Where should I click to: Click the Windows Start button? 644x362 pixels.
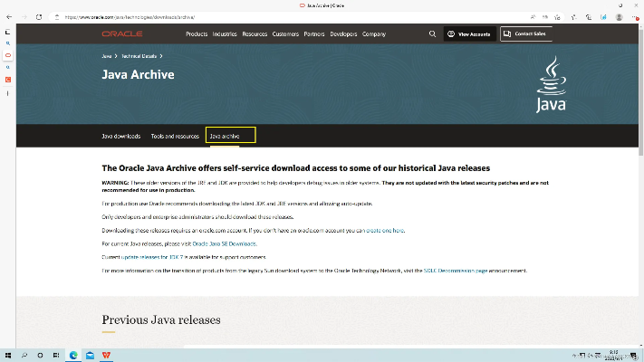click(x=8, y=355)
